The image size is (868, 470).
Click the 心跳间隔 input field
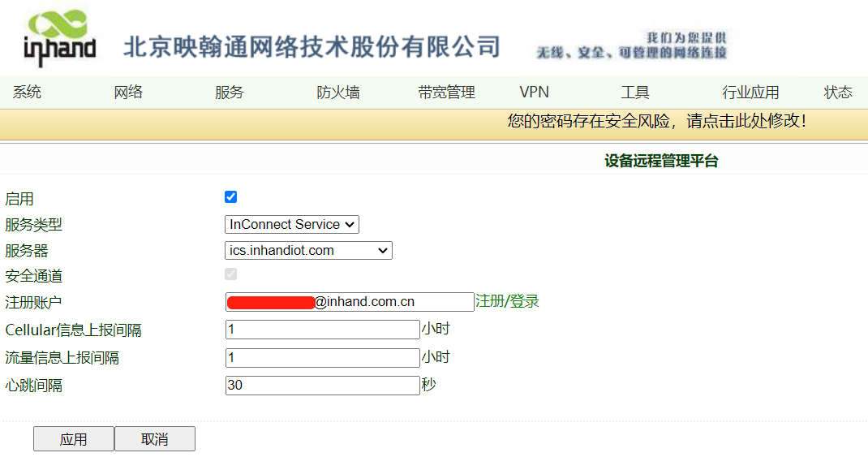tap(322, 385)
